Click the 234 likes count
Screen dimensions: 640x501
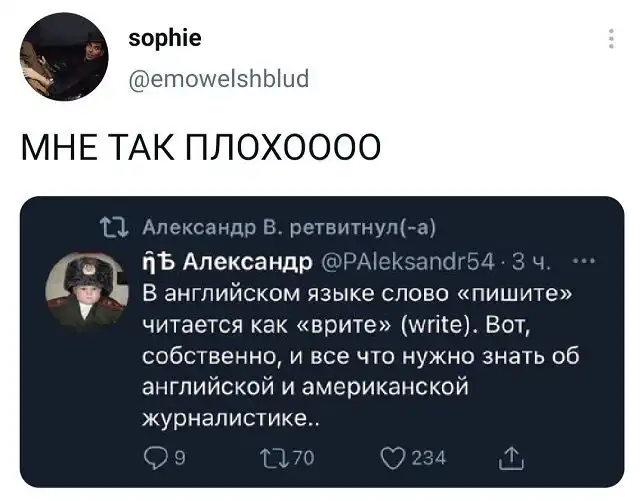429,458
